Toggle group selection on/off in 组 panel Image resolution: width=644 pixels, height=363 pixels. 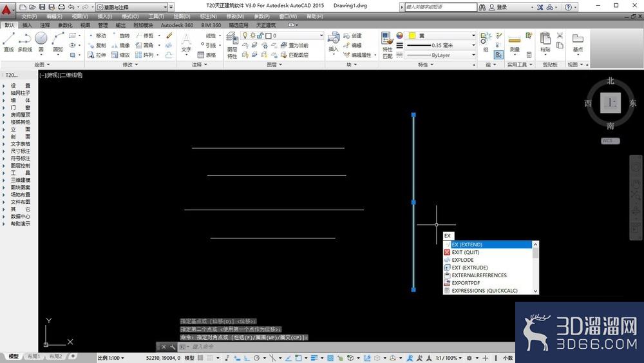[498, 55]
